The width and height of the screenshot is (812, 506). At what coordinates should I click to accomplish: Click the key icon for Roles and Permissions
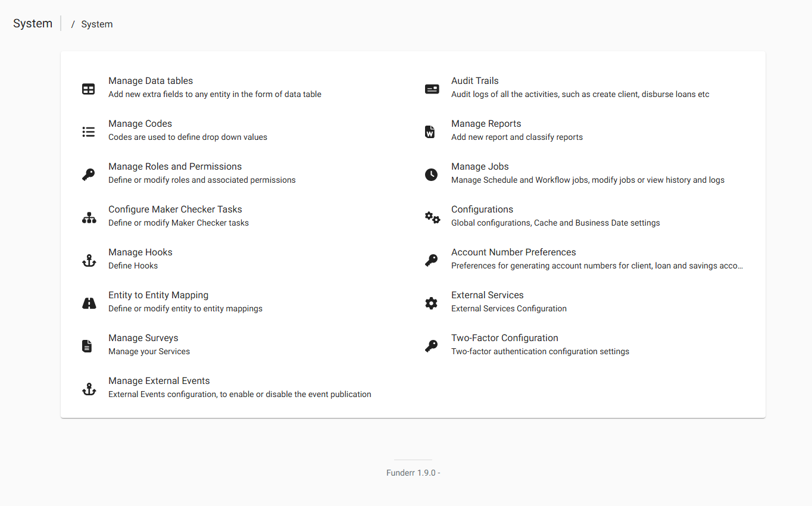[x=88, y=174]
